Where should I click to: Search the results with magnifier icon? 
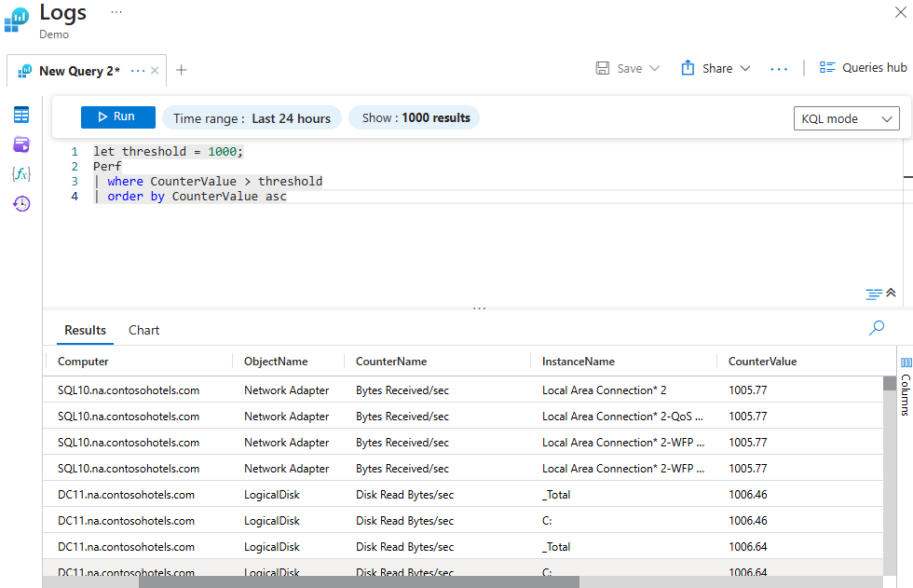[x=877, y=328]
